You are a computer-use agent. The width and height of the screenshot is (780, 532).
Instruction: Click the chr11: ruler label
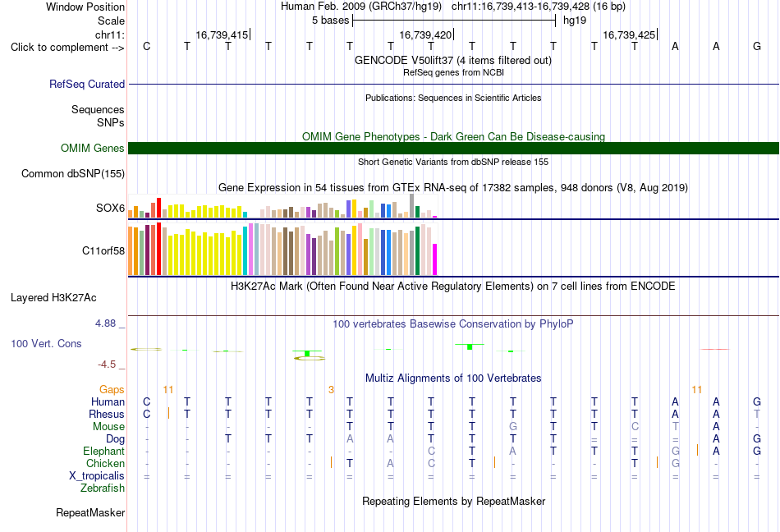(109, 34)
